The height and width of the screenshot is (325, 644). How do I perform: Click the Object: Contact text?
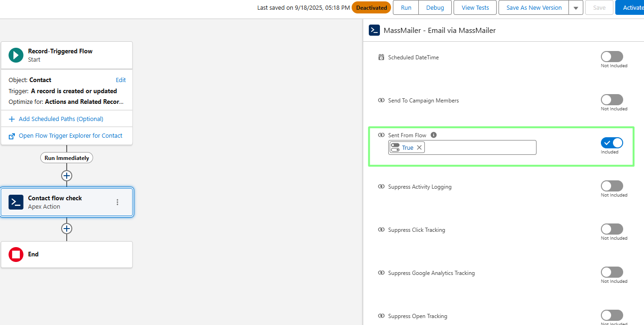[30, 80]
